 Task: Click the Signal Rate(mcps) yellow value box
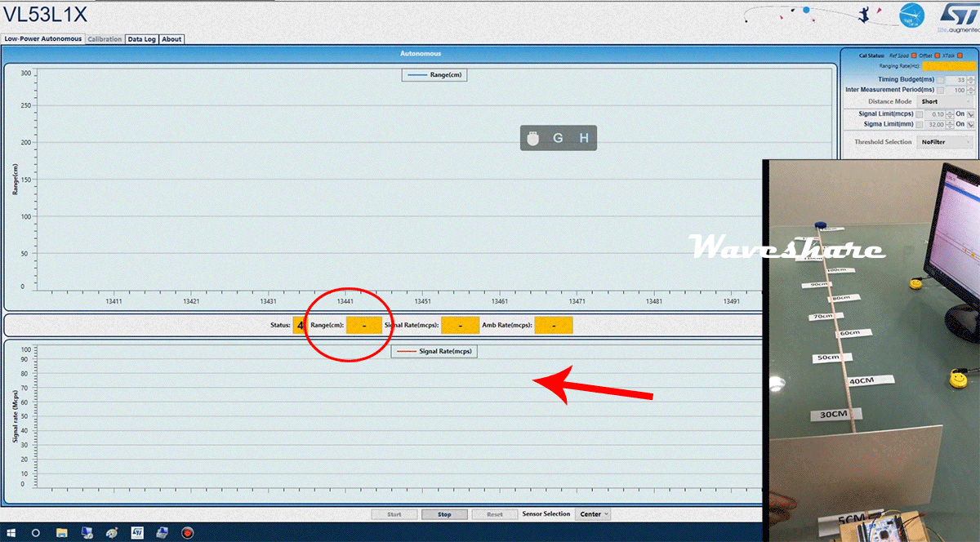(460, 325)
